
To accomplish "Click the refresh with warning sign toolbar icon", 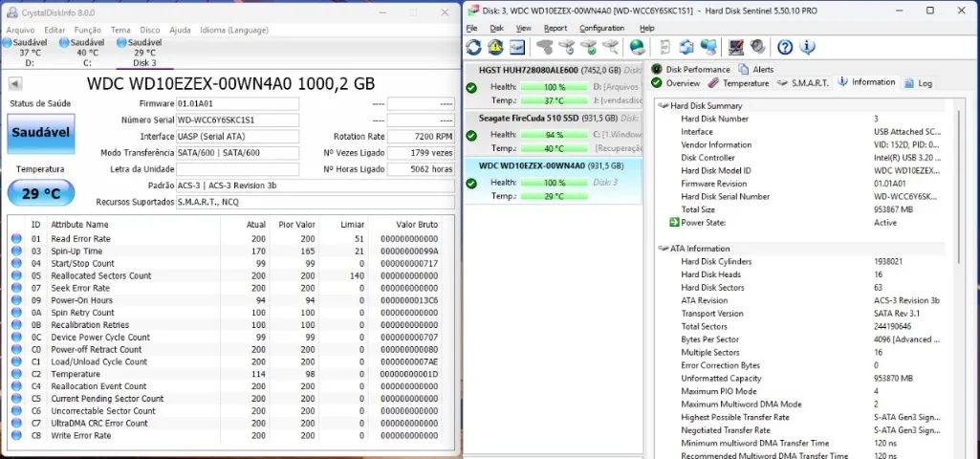I will [x=495, y=47].
